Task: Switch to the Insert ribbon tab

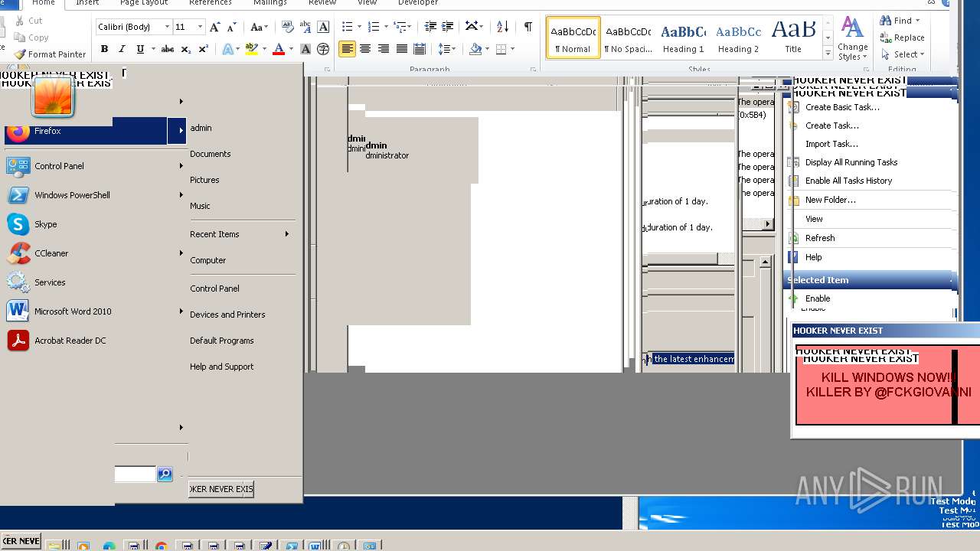Action: [x=87, y=3]
